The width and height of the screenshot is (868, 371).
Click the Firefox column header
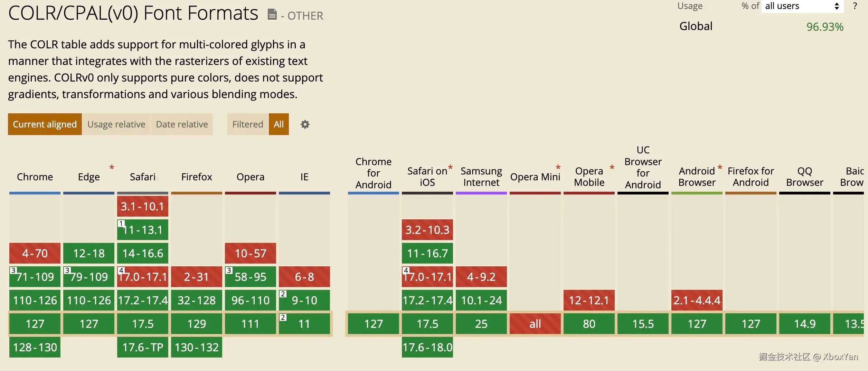197,177
